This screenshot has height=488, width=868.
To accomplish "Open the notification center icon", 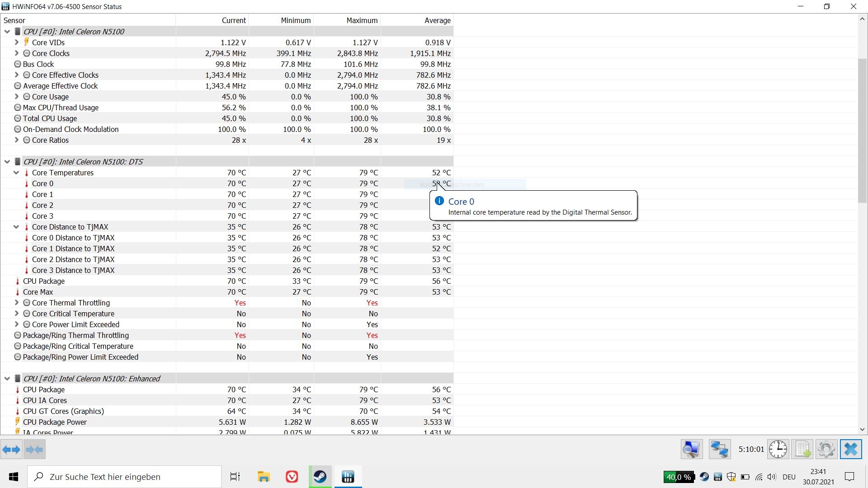I will 849,477.
